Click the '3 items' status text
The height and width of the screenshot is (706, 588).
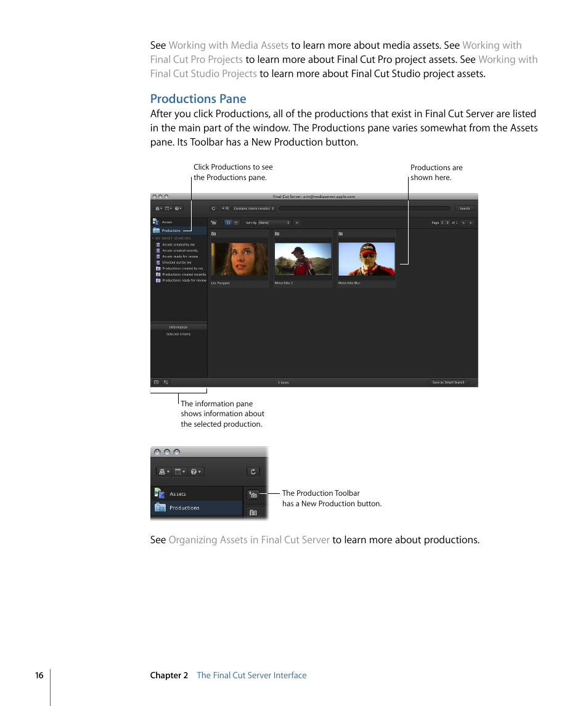[x=283, y=383]
